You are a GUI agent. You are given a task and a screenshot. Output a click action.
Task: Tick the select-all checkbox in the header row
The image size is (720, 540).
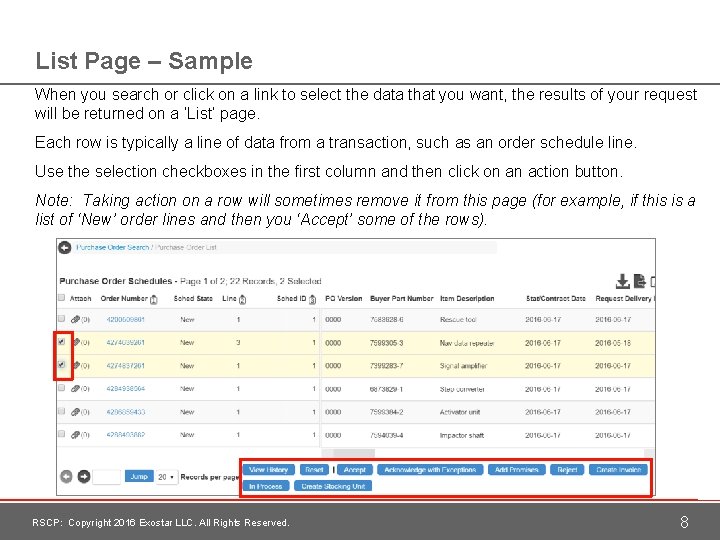click(x=62, y=298)
